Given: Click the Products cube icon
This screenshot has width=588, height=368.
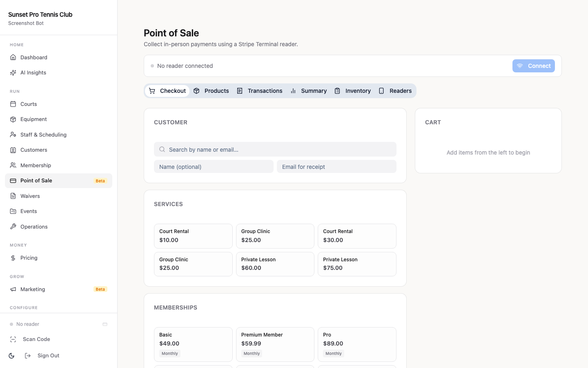Looking at the screenshot, I should tap(196, 91).
